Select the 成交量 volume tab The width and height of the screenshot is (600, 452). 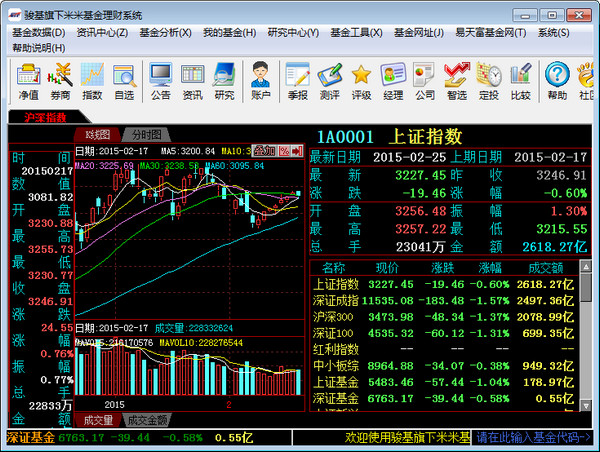98,420
